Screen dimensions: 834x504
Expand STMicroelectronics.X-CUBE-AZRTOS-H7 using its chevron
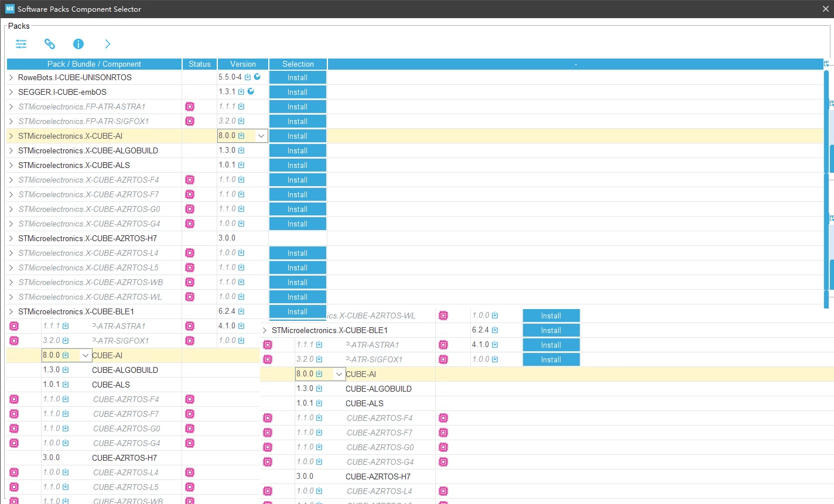[x=11, y=238]
